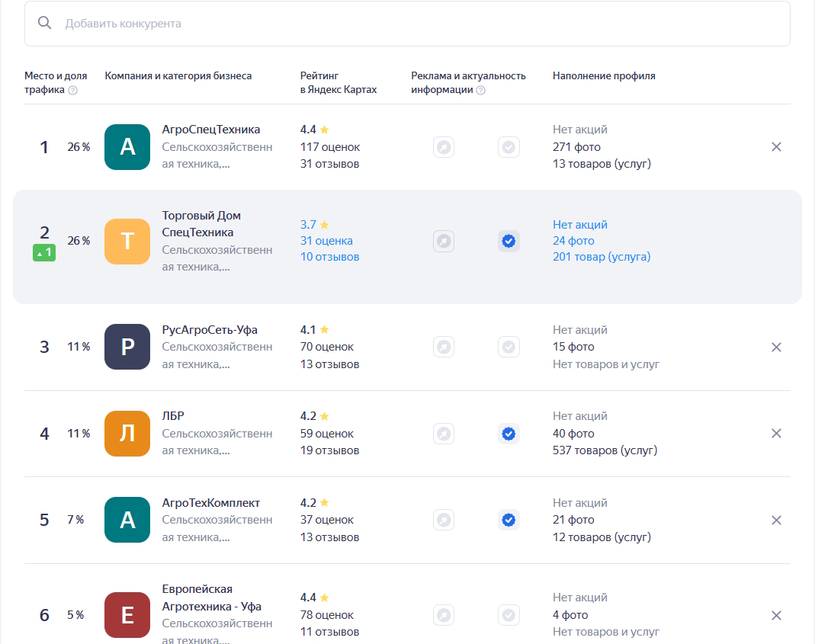Click the search magnifier icon
The height and width of the screenshot is (644, 815).
45,23
